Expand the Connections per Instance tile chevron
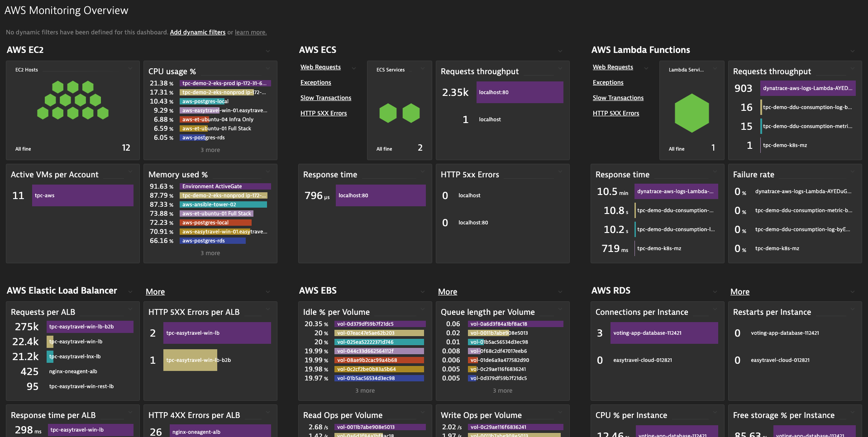 [x=715, y=309]
